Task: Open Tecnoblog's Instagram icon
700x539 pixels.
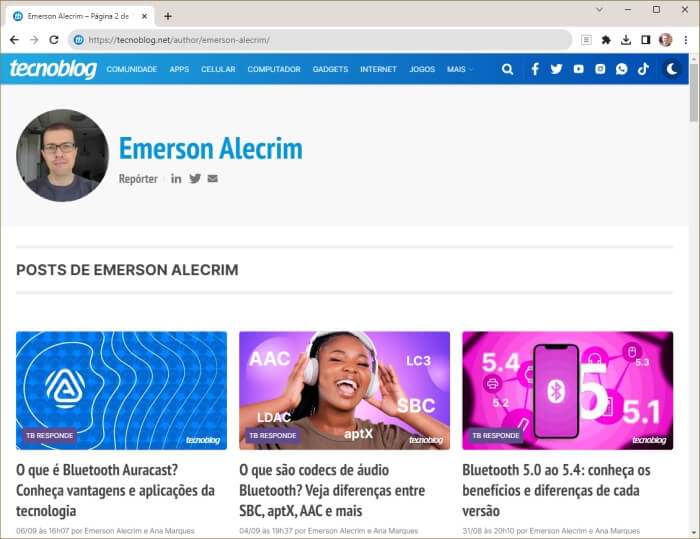Action: tap(600, 69)
